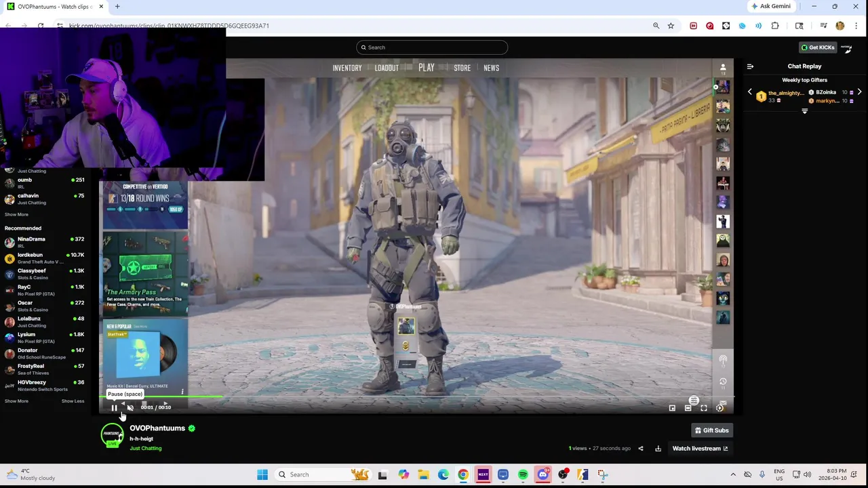Screen dimensions: 868x488
Task: Open Windows Start menu
Action: click(x=262, y=474)
